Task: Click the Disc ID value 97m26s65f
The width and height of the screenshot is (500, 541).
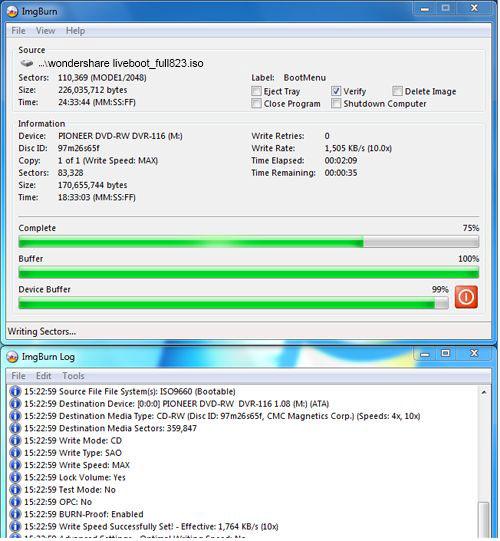Action: 79,148
